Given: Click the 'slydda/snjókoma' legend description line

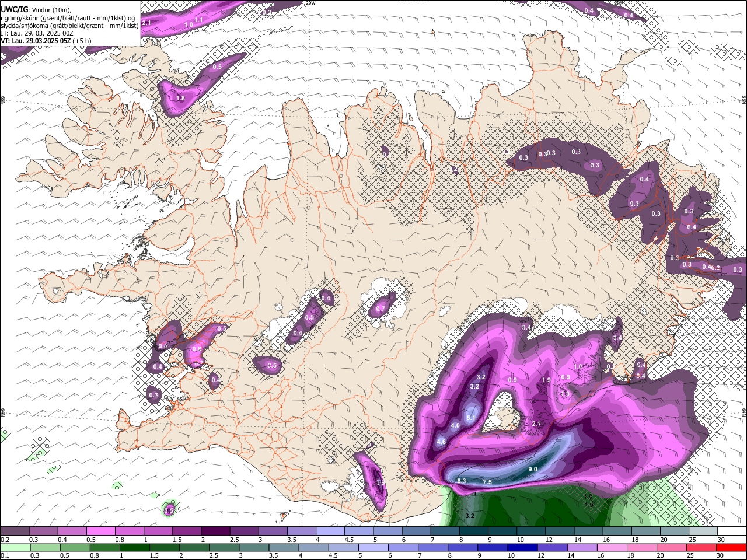Looking at the screenshot, I should [69, 26].
